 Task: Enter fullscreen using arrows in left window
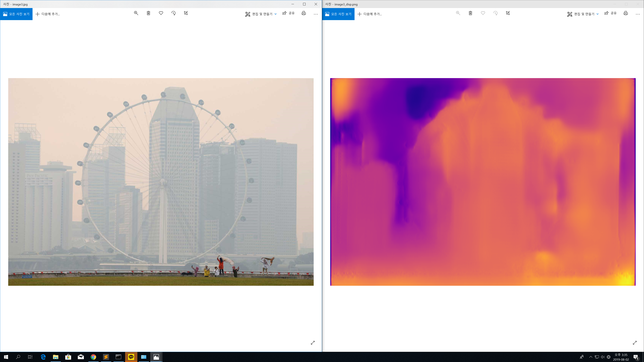tap(313, 343)
